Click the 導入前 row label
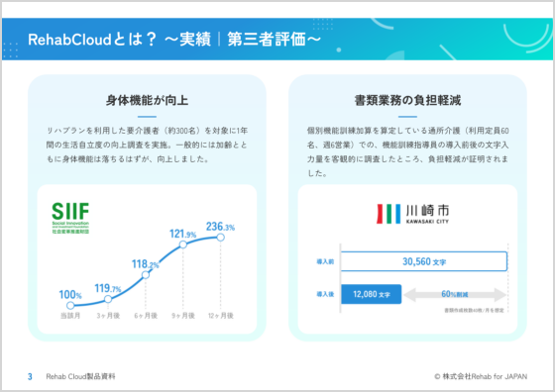The image size is (555, 392). point(325,262)
